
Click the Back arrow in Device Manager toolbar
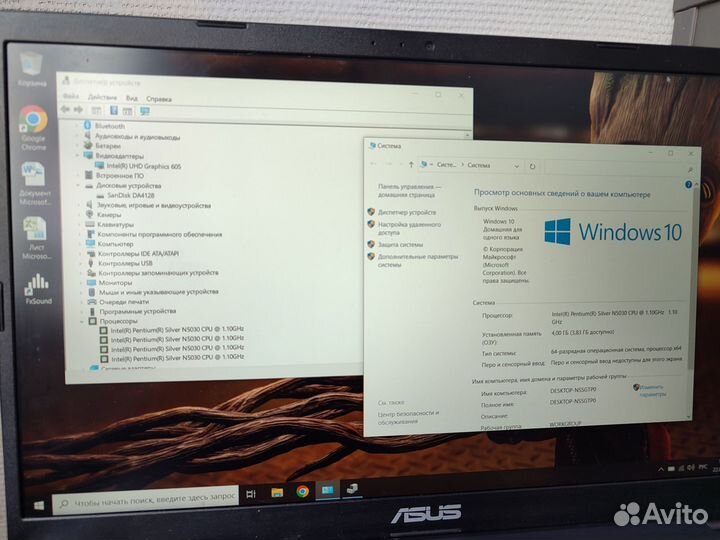(x=66, y=109)
